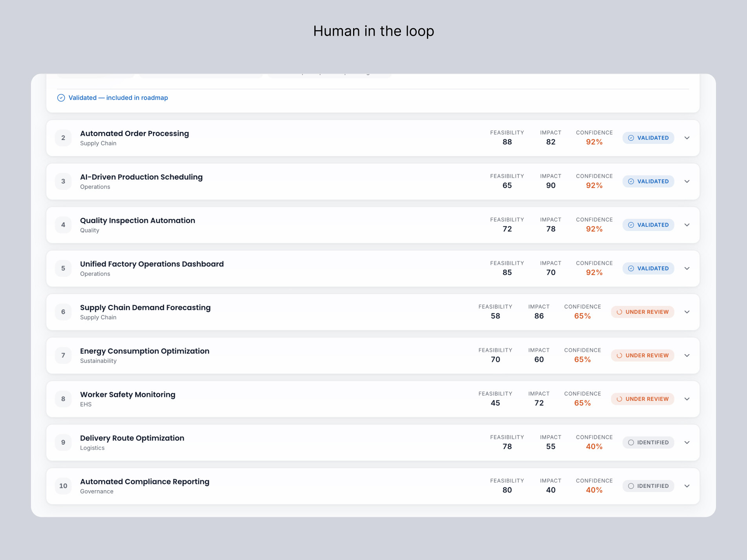The width and height of the screenshot is (747, 560).
Task: Select the 'Energy Consumption Optimization' title
Action: tap(145, 351)
